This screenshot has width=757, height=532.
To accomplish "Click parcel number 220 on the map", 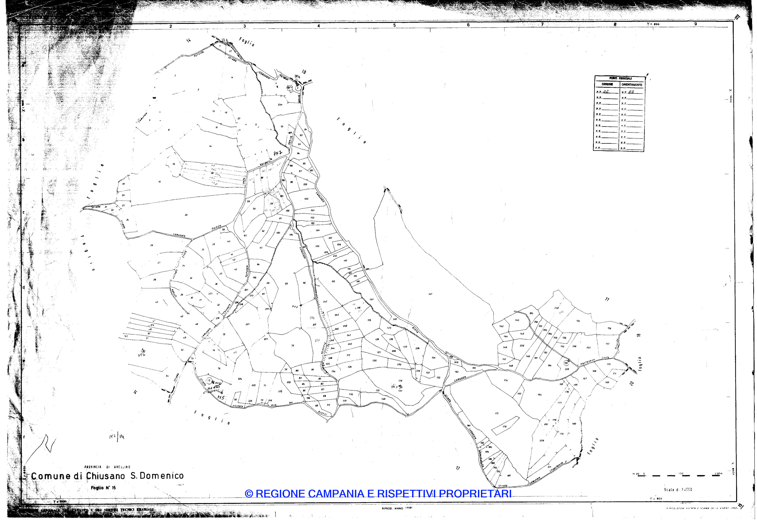I will tap(266, 339).
